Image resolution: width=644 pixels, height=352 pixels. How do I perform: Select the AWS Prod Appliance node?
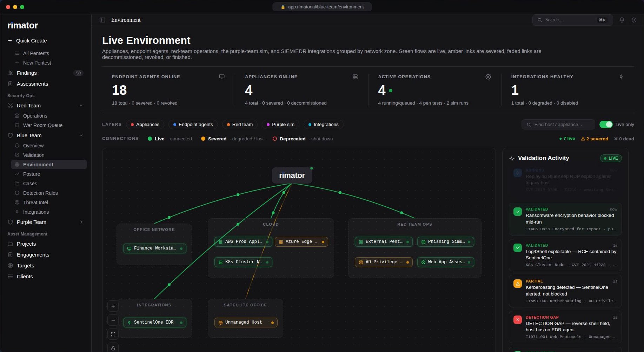pyautogui.click(x=243, y=241)
